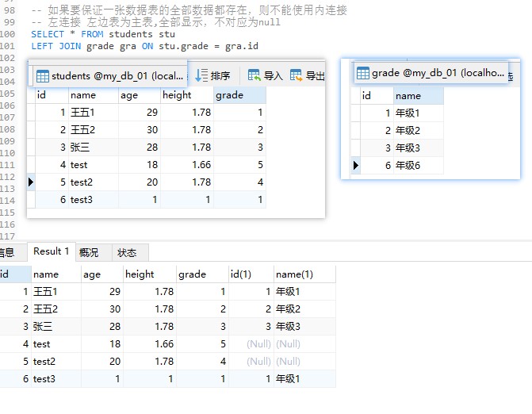
Task: Open the Result 1 tab
Action: (x=52, y=251)
